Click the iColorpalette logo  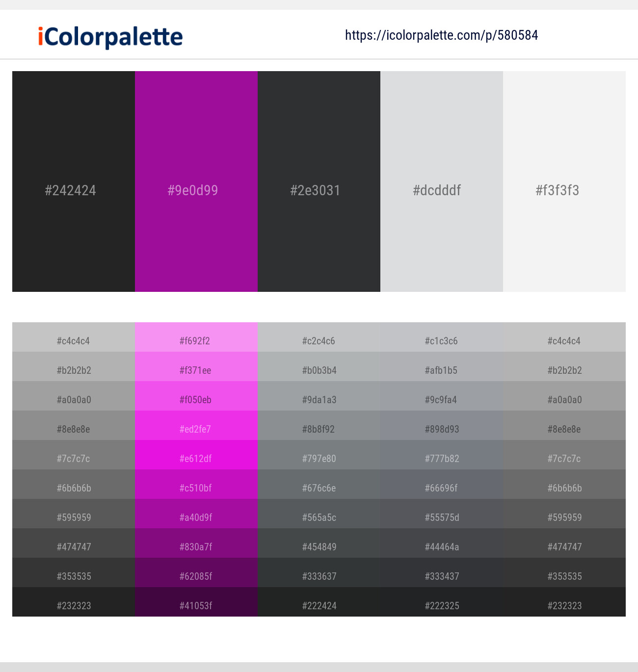(110, 37)
